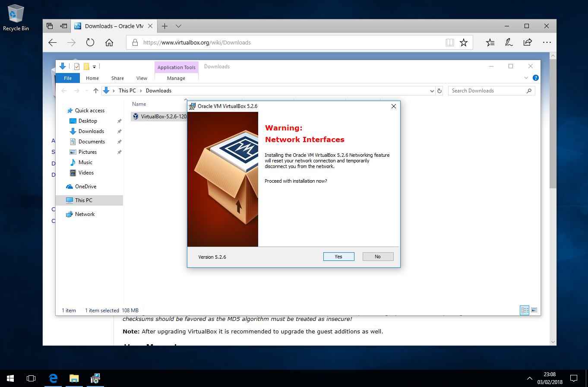Go to Edge home page icon
This screenshot has height=387, width=588.
pos(109,42)
